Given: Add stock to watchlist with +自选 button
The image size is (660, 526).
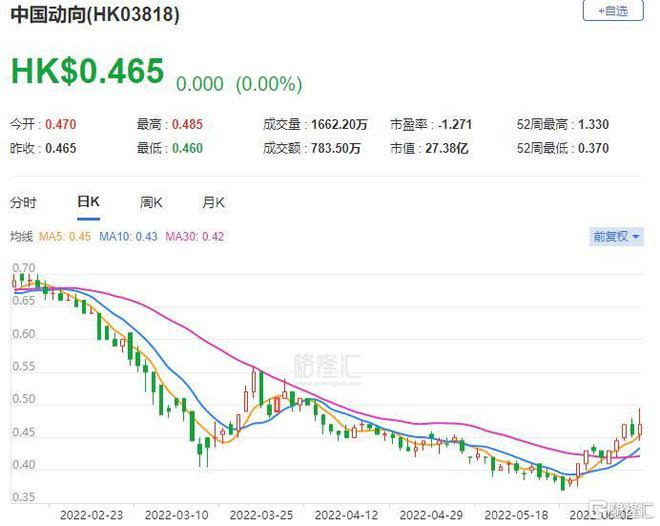Looking at the screenshot, I should [613, 10].
